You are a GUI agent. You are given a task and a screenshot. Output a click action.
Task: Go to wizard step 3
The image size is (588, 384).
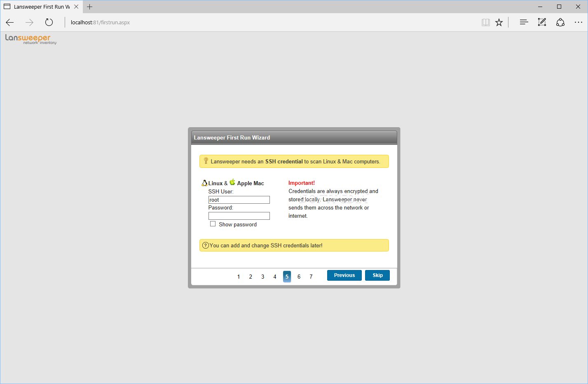pos(262,277)
